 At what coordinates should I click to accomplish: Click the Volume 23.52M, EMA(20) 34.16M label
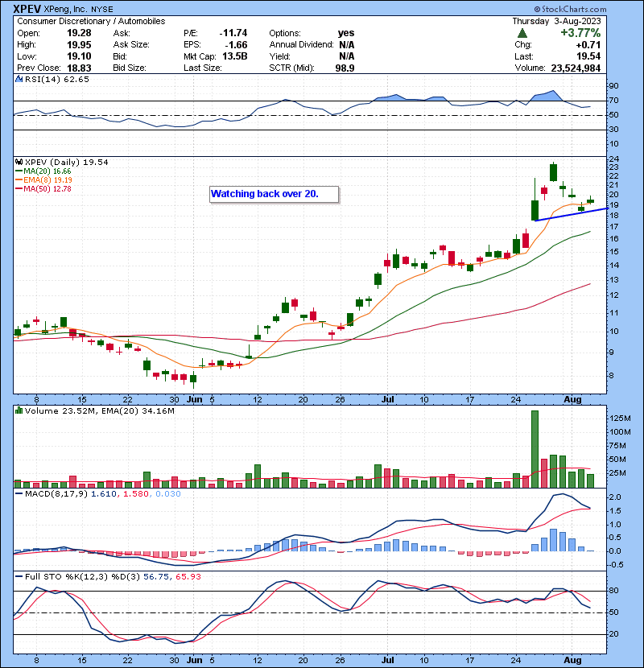pyautogui.click(x=99, y=411)
